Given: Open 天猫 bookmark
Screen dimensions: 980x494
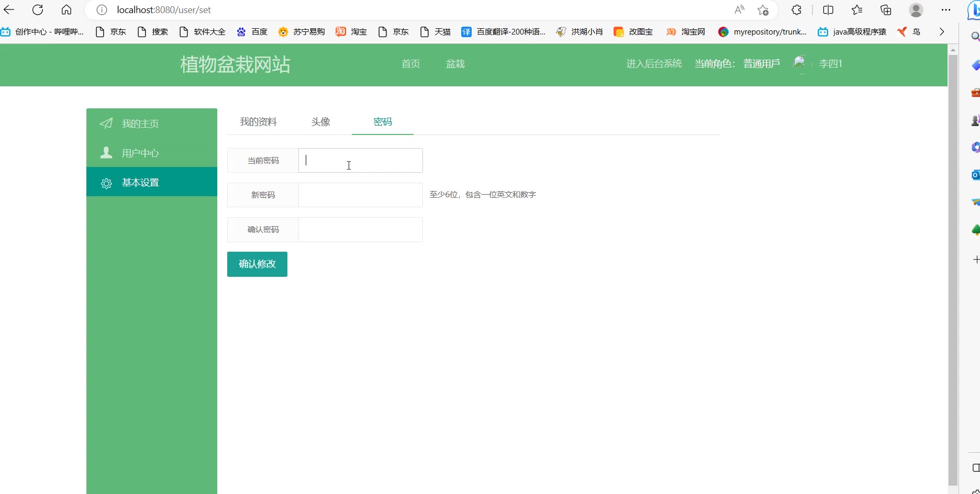Looking at the screenshot, I should pyautogui.click(x=436, y=32).
